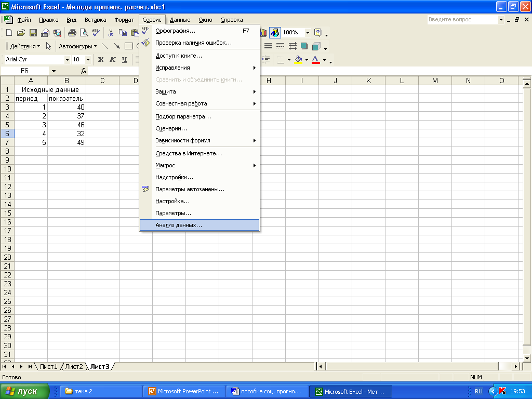Switch to Microsoft PowerPoint in the taskbar
The width and height of the screenshot is (532, 399).
[184, 392]
